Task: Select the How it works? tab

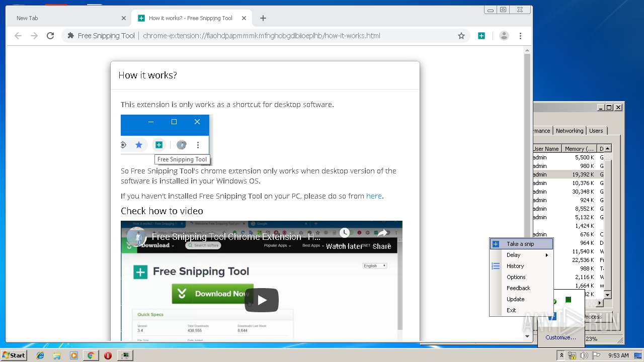Action: (x=191, y=18)
